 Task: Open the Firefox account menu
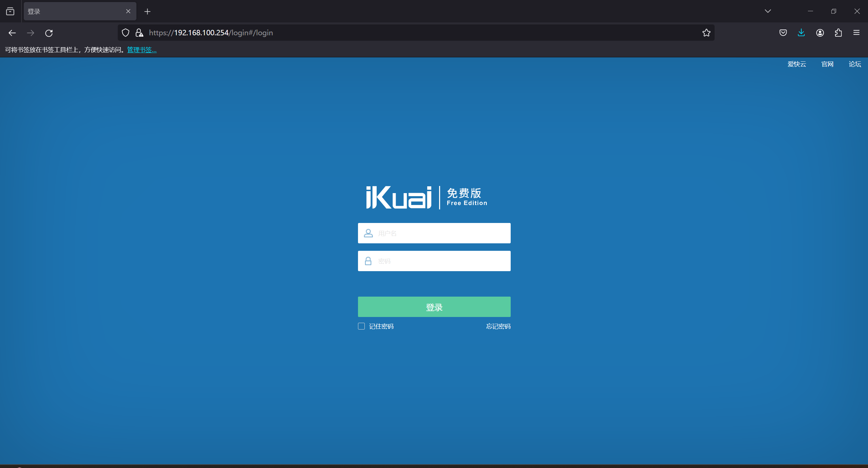(x=819, y=33)
